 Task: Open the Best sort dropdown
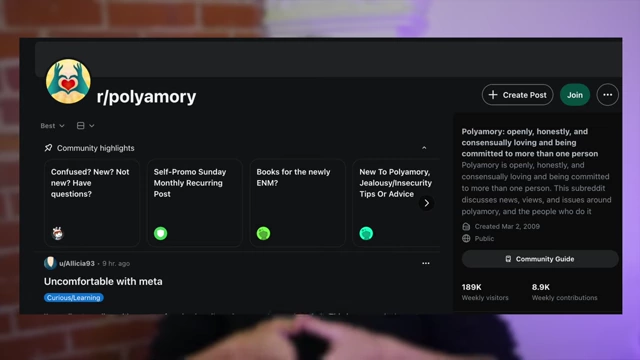click(52, 126)
